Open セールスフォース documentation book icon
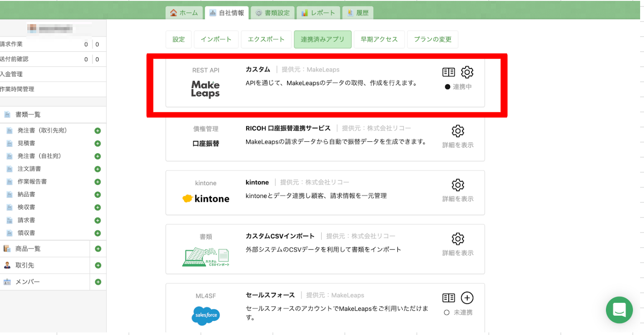 coord(449,298)
